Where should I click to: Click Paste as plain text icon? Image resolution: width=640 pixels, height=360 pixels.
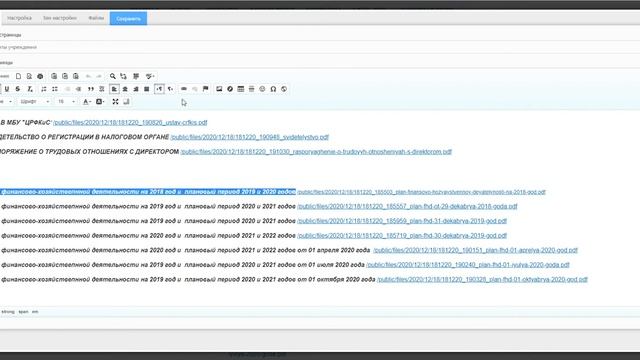coord(65,76)
